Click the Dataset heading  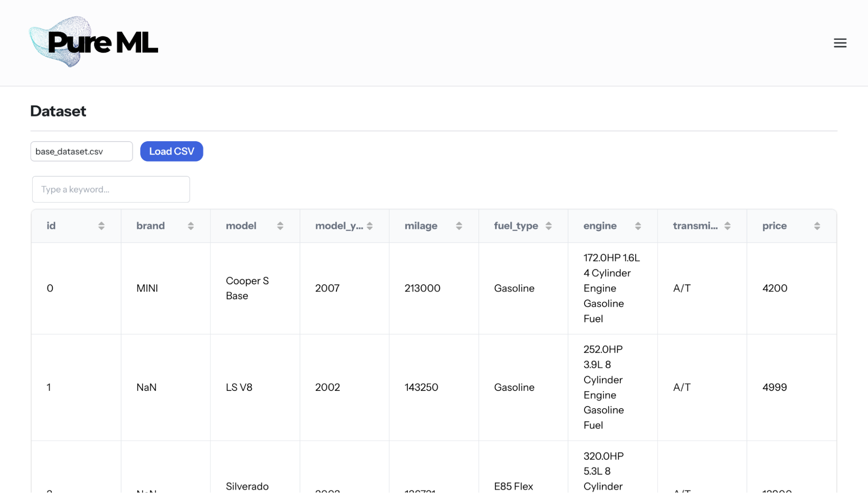pyautogui.click(x=58, y=111)
